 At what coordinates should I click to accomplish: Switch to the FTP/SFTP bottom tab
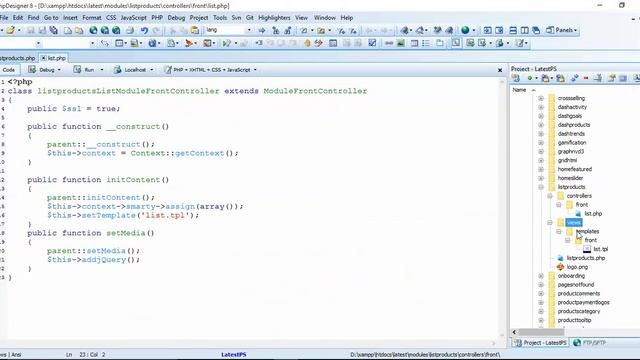point(590,343)
